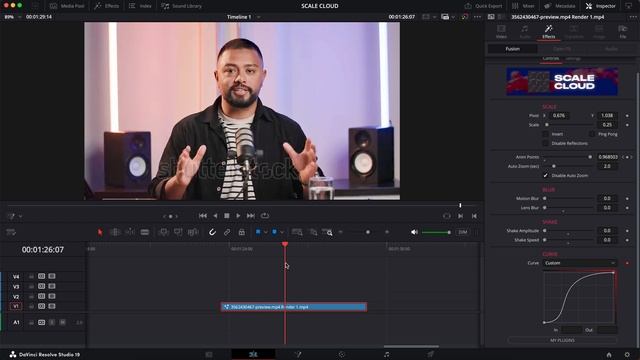The image size is (640, 360).
Task: Toggle Linked Selection chain icon
Action: coord(227,232)
